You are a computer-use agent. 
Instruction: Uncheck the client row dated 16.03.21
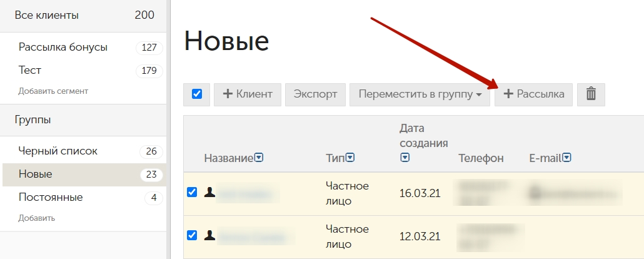(192, 192)
